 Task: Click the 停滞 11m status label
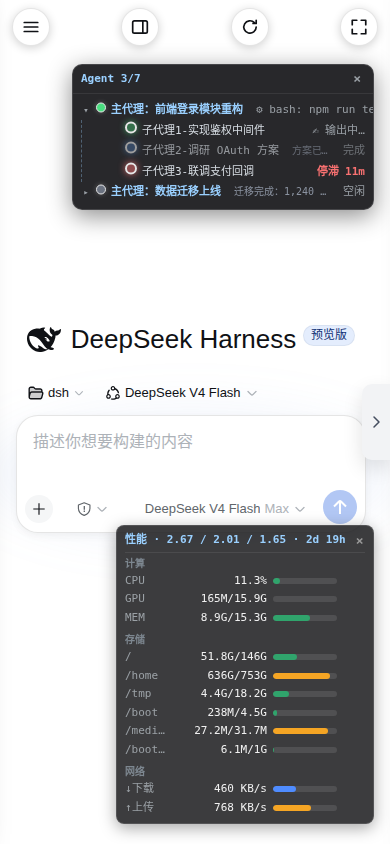tap(341, 171)
